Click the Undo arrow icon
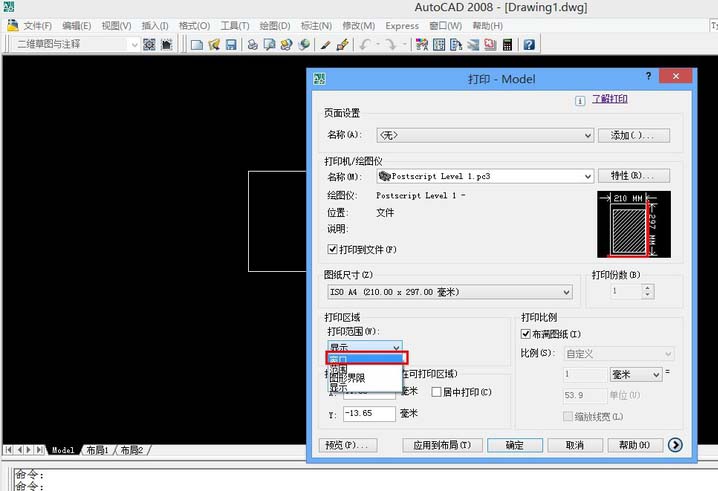The height and width of the screenshot is (491, 718). pos(365,44)
